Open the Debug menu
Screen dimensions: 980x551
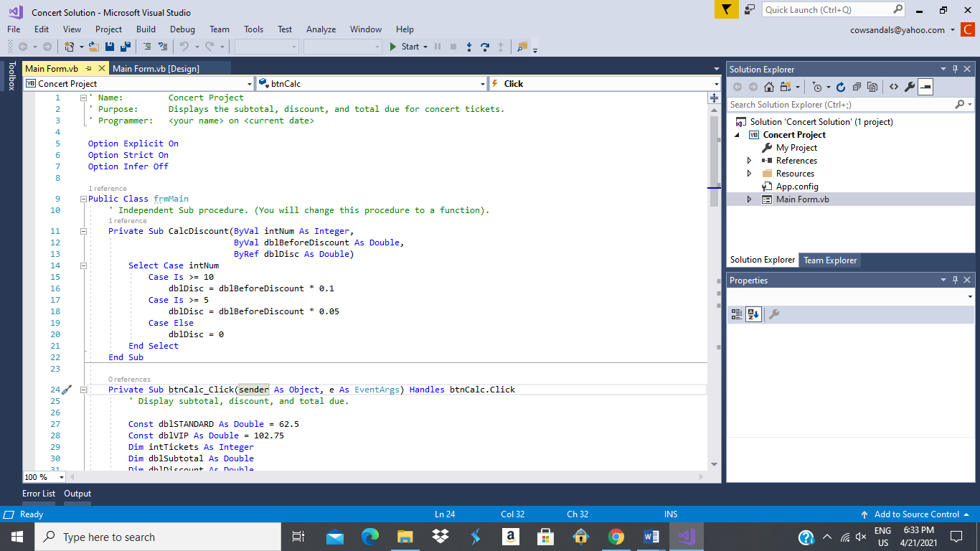182,29
